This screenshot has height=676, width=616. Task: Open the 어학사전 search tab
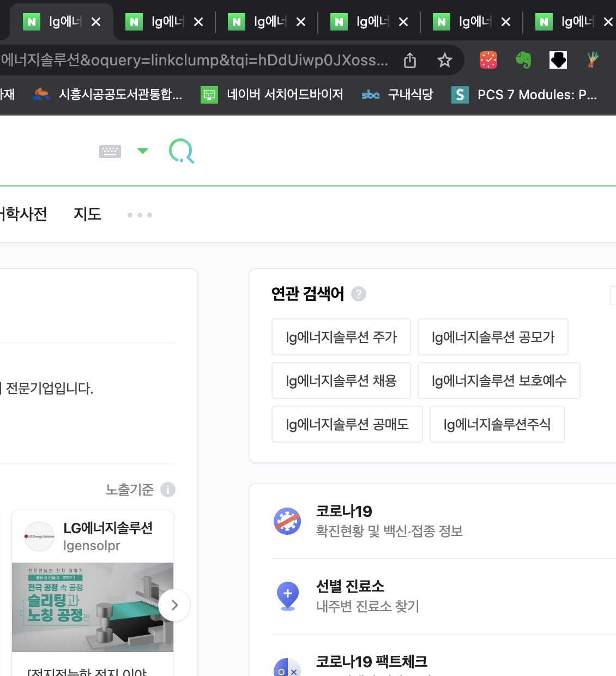pos(23,214)
